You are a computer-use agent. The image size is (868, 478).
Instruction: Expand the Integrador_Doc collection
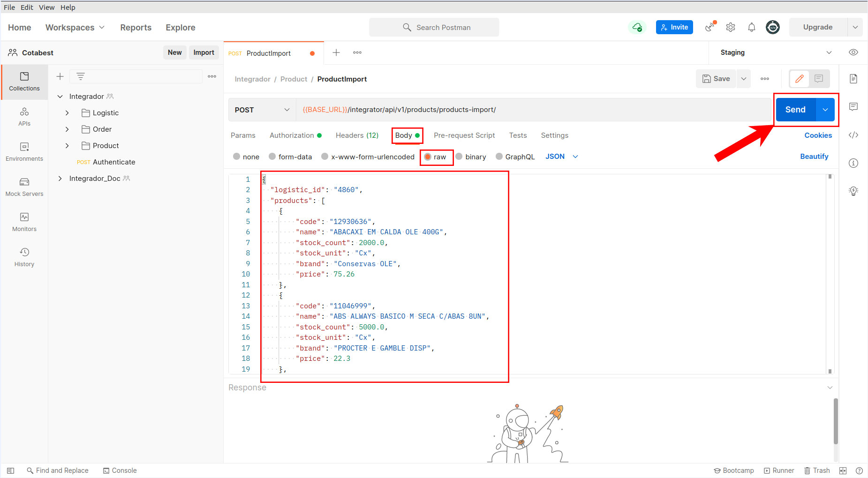click(60, 179)
